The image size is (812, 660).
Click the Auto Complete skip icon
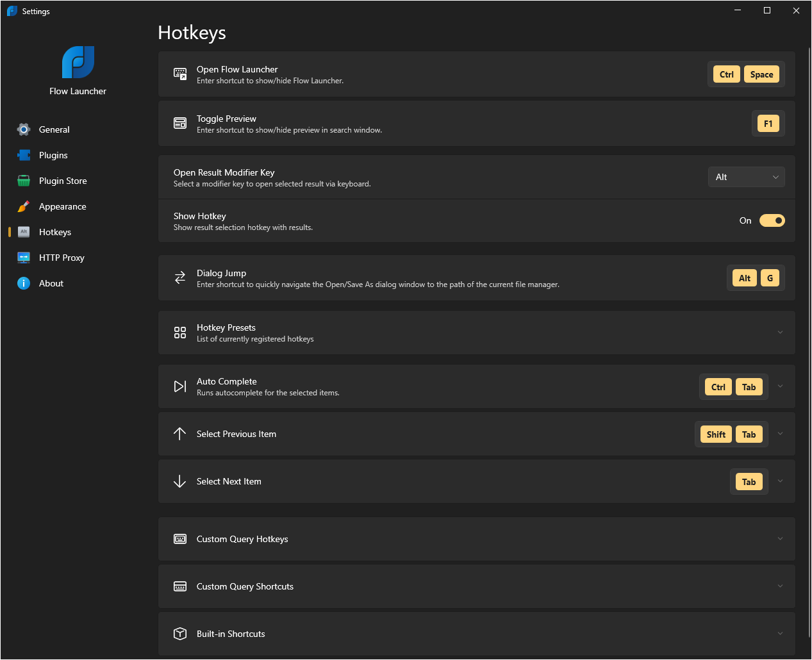tap(180, 386)
